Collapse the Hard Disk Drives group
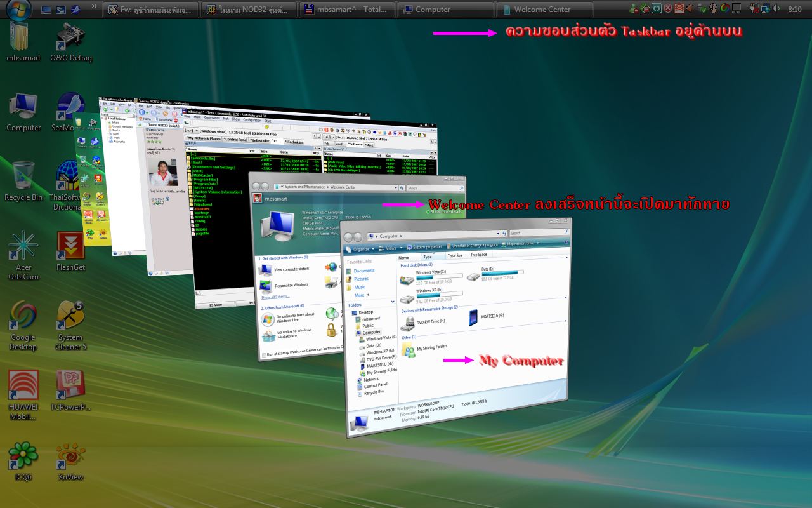Viewport: 812px width, 508px height. pyautogui.click(x=565, y=258)
